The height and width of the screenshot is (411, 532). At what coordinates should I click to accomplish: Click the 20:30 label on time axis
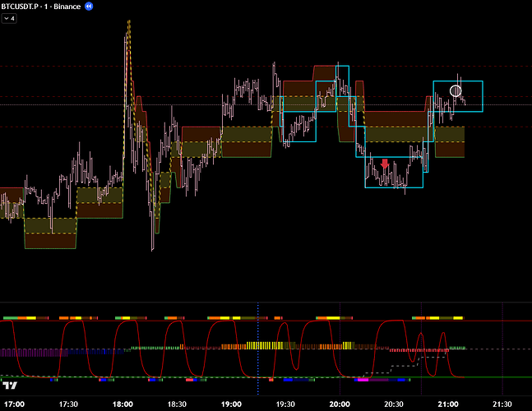point(394,404)
